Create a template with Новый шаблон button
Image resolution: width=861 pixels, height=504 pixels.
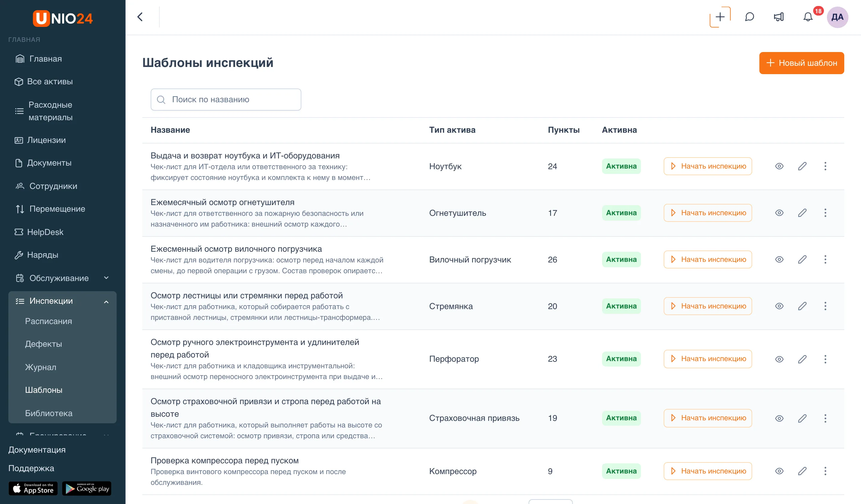802,63
